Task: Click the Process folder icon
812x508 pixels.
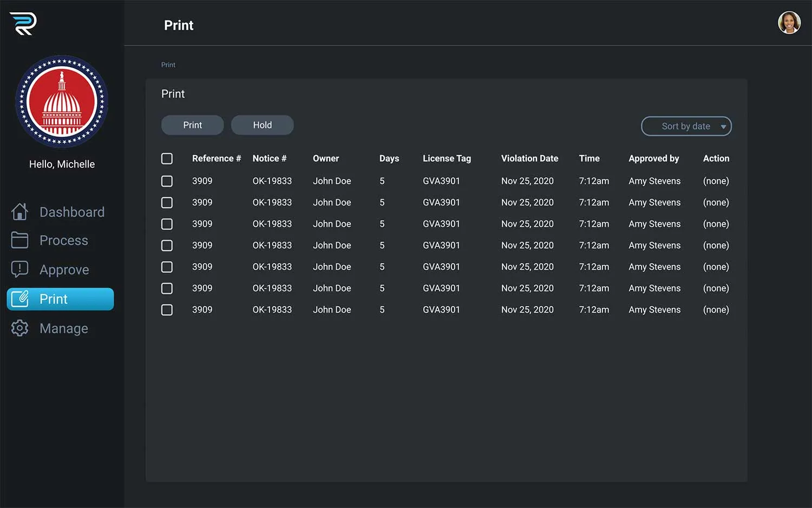Action: (x=19, y=240)
